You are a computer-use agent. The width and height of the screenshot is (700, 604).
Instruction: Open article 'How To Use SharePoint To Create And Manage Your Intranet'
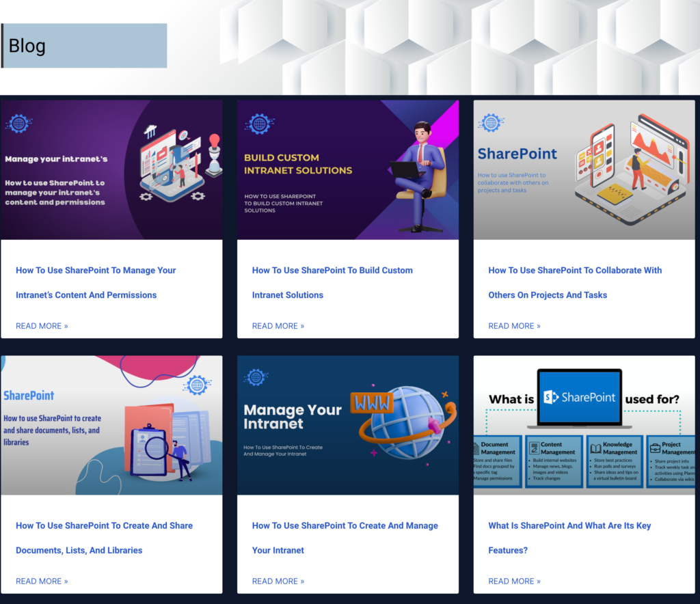[x=345, y=538]
